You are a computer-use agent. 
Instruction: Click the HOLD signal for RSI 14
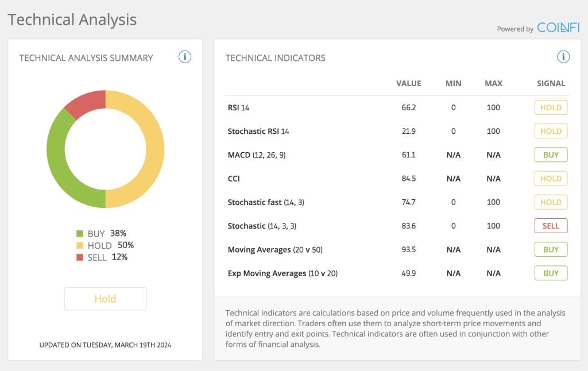551,107
